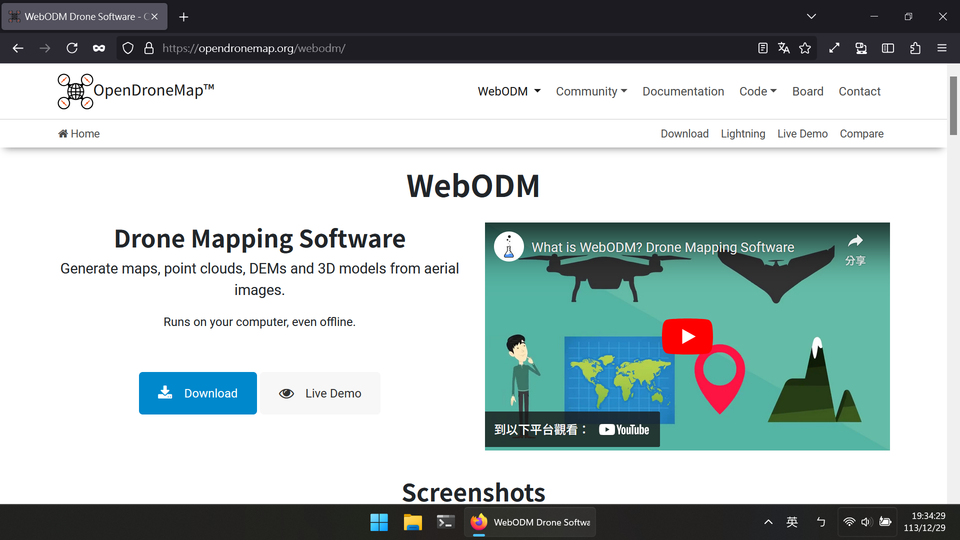Open File Explorer from taskbar
The height and width of the screenshot is (540, 960).
pyautogui.click(x=413, y=522)
